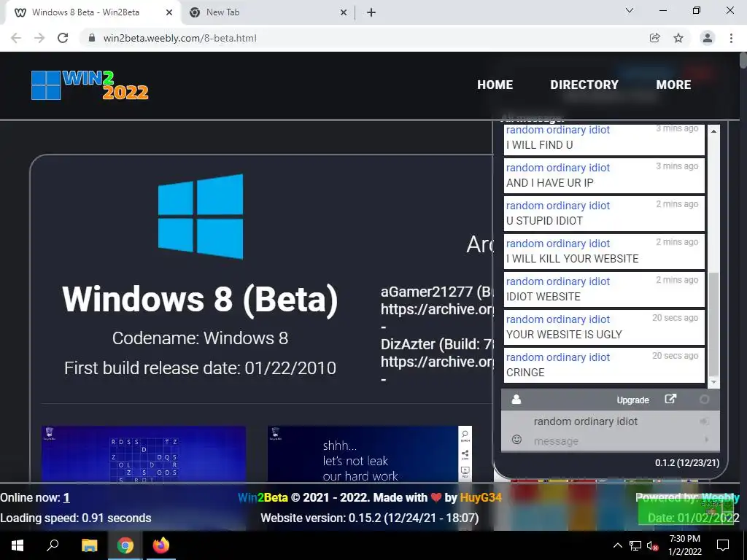
Task: Open the DIRECTORY nav item
Action: click(x=584, y=85)
